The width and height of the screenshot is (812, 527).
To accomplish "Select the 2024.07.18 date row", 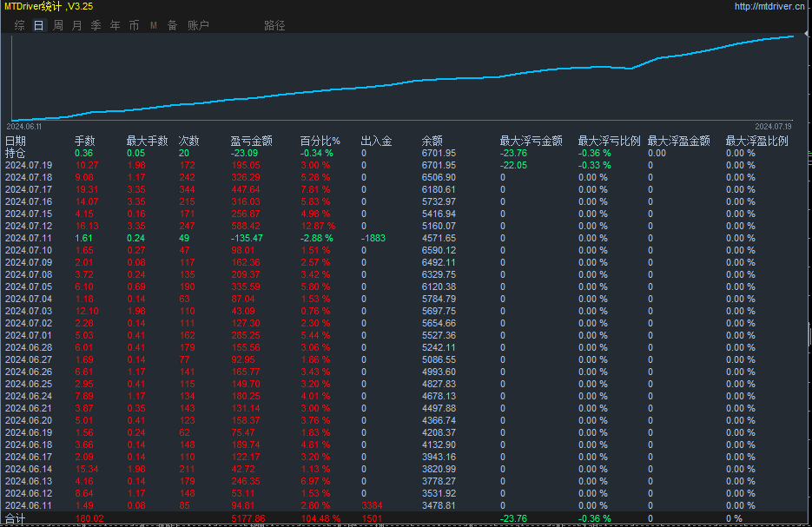I will tap(404, 178).
